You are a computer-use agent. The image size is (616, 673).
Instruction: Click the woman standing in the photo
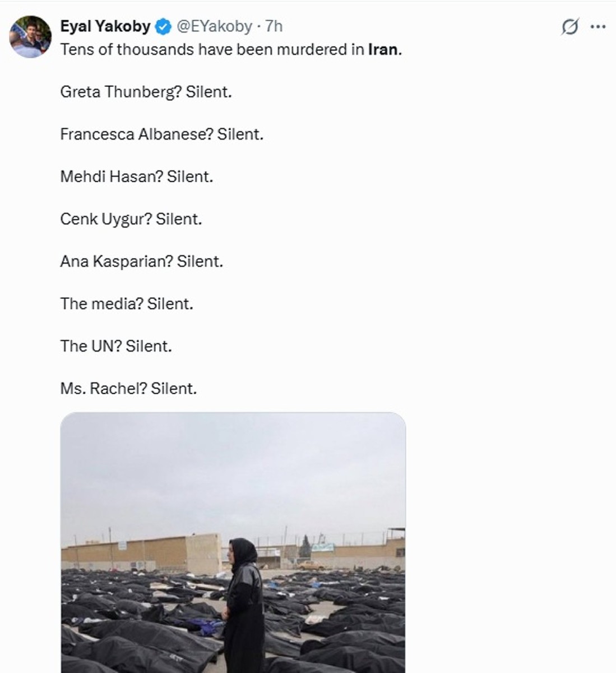click(244, 606)
